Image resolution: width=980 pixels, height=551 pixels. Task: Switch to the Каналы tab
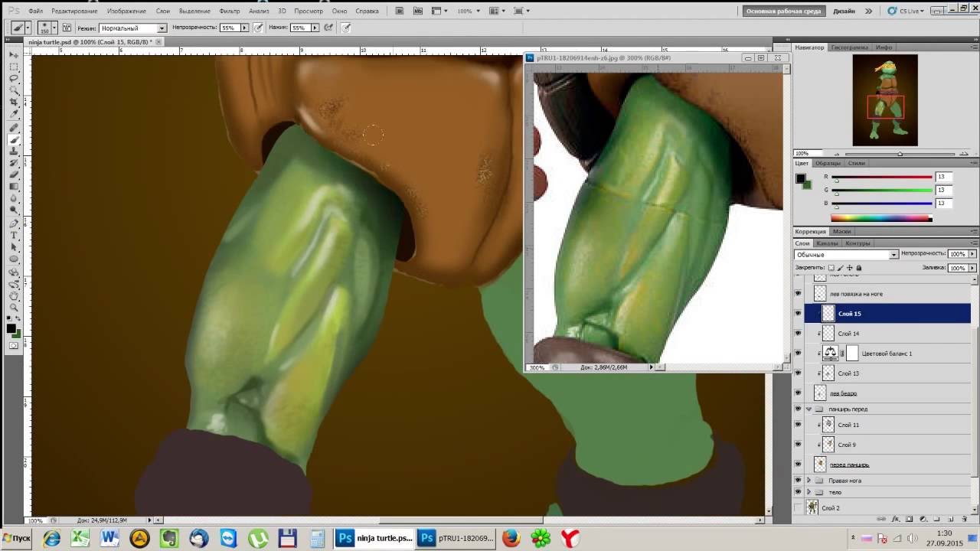click(x=827, y=243)
